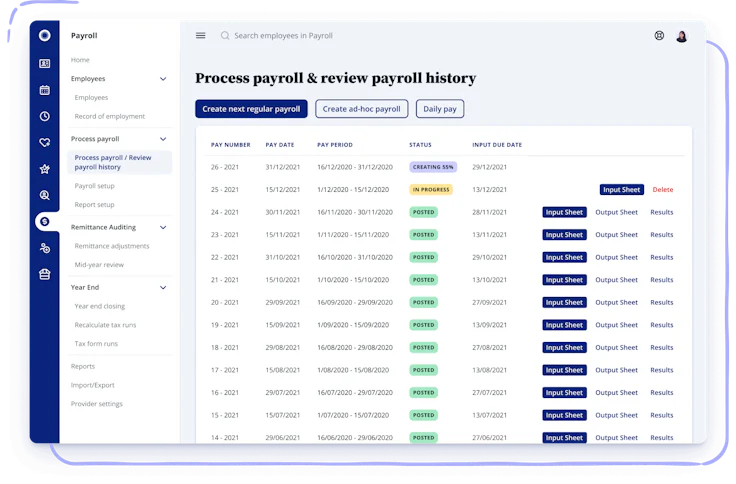
Task: Open Input Sheet for pay 25 - 2021
Action: (621, 190)
